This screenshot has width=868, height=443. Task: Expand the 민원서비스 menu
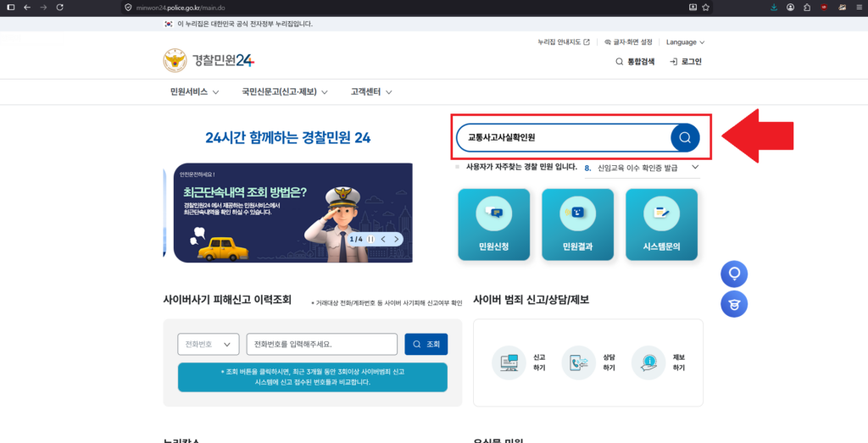[x=195, y=91]
